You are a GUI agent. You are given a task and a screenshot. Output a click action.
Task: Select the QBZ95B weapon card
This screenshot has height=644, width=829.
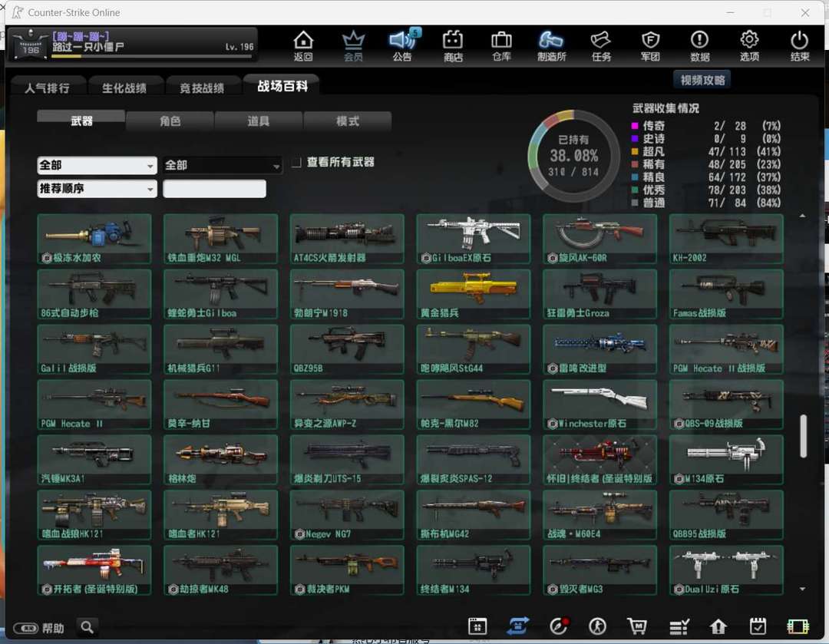(347, 349)
